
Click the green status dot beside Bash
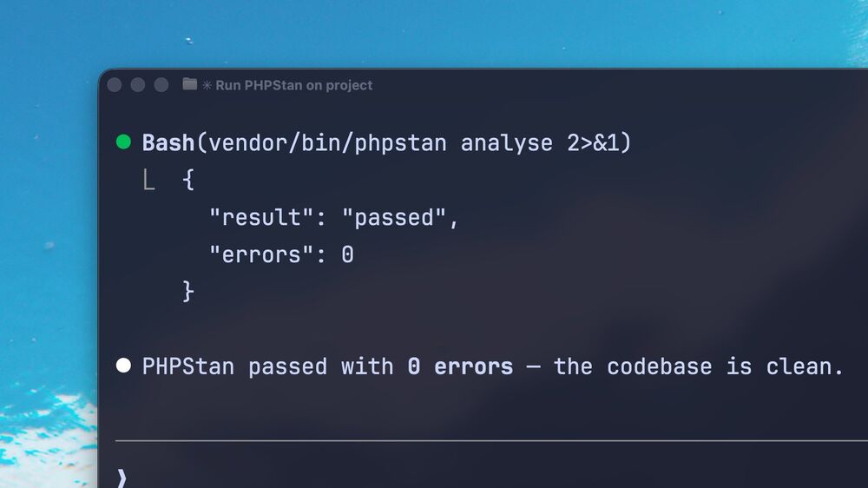point(123,142)
